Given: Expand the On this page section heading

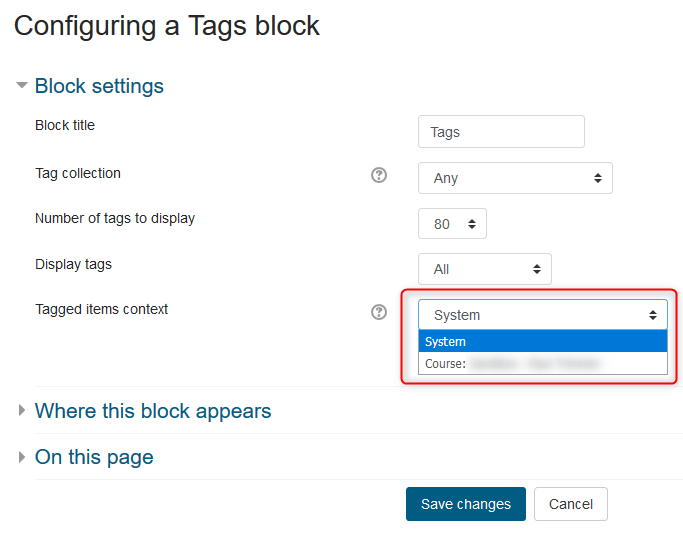Looking at the screenshot, I should click(x=94, y=458).
